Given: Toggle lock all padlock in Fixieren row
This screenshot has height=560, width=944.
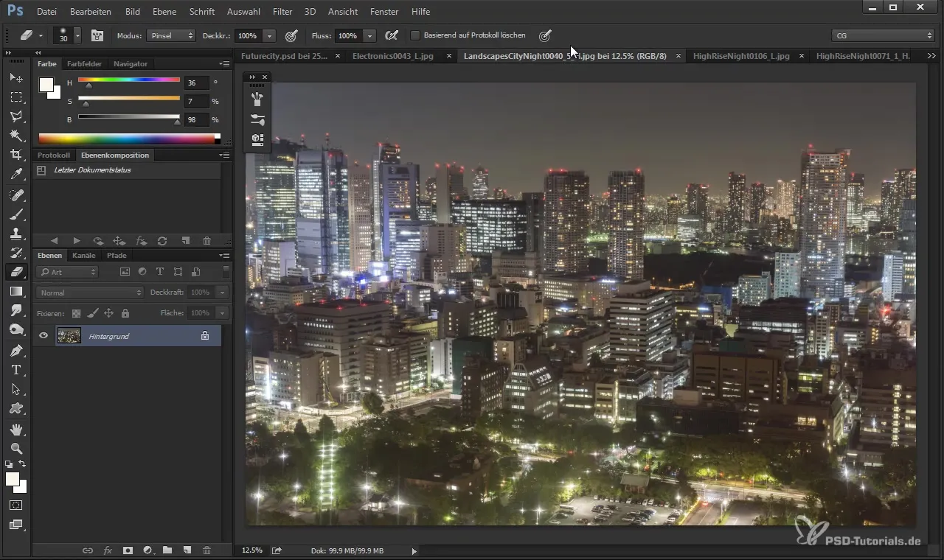Looking at the screenshot, I should [x=125, y=313].
